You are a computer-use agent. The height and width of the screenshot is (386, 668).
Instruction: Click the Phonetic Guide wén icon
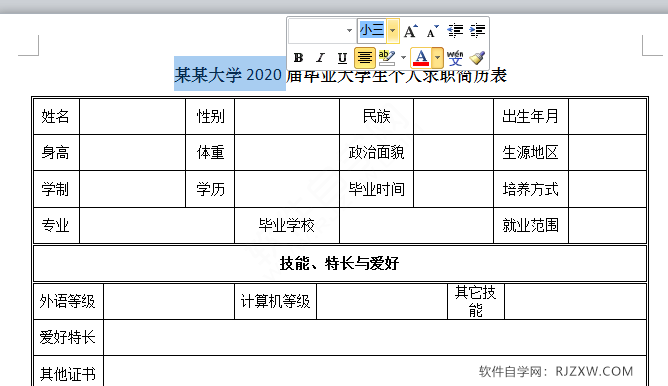[x=455, y=58]
